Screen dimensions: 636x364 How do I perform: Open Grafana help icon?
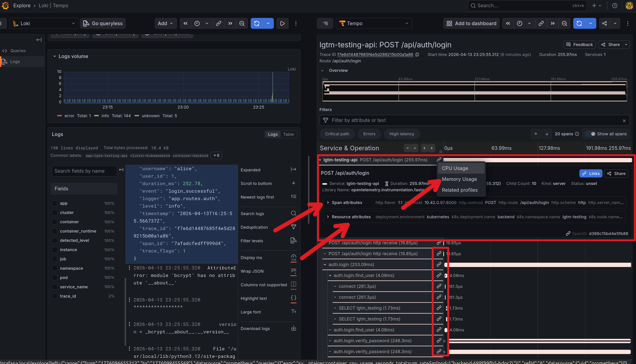click(615, 5)
